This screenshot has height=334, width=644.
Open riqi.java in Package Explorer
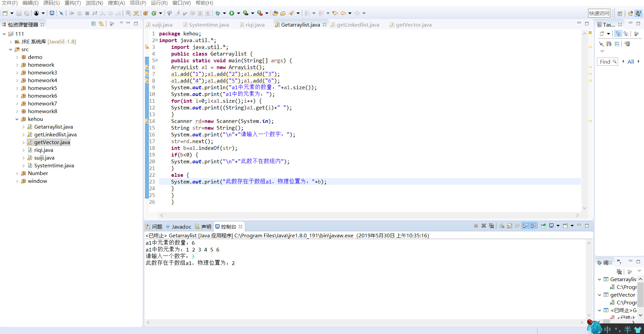[x=43, y=150]
